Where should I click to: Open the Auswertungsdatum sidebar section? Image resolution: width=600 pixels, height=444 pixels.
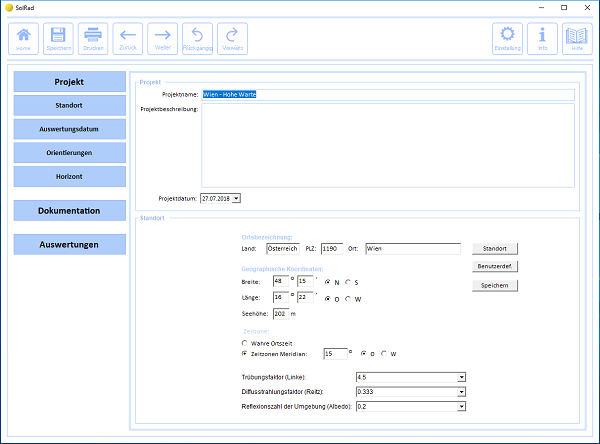click(x=69, y=129)
